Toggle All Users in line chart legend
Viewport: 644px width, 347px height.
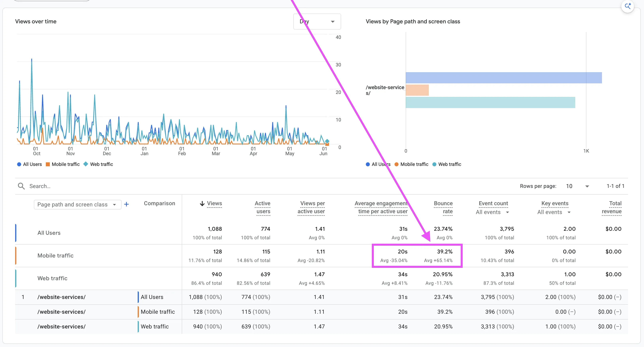click(29, 164)
